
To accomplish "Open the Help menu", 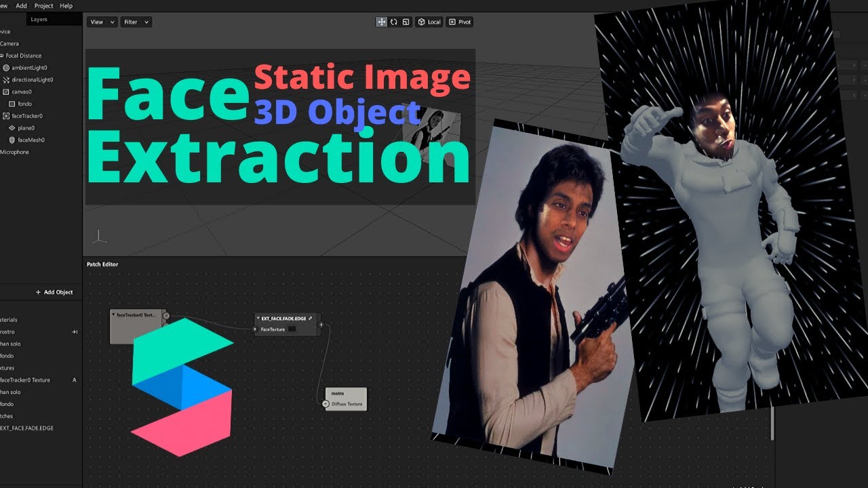I will coord(66,5).
